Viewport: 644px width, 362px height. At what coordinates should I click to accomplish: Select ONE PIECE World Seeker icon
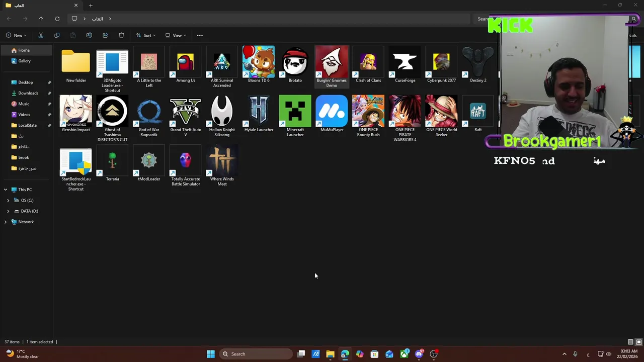point(441,116)
